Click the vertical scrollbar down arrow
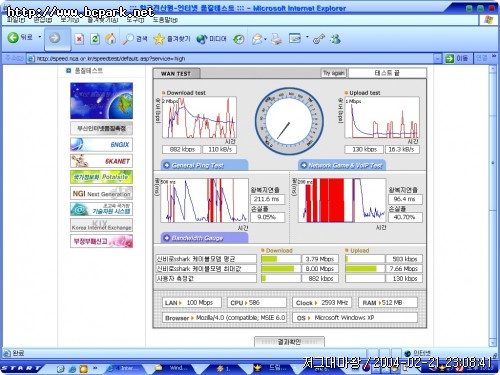This screenshot has width=500, height=375. pos(493,343)
